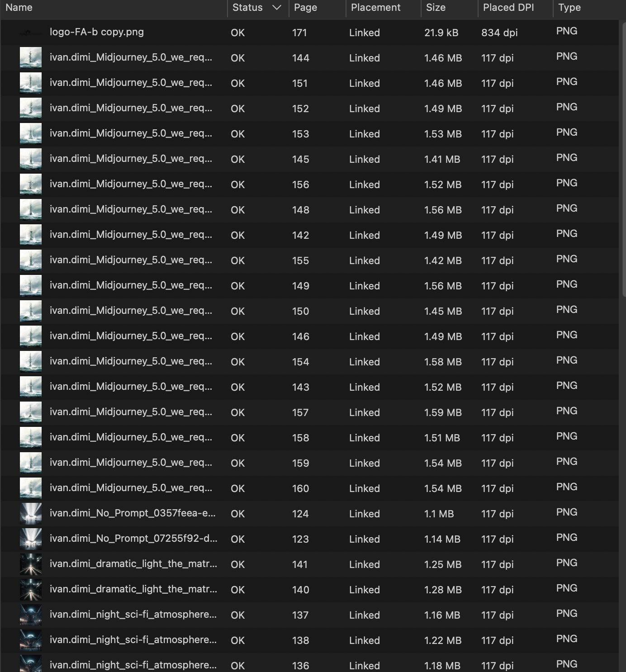Click the 834 dpi value
This screenshot has width=626, height=672.
(x=499, y=33)
